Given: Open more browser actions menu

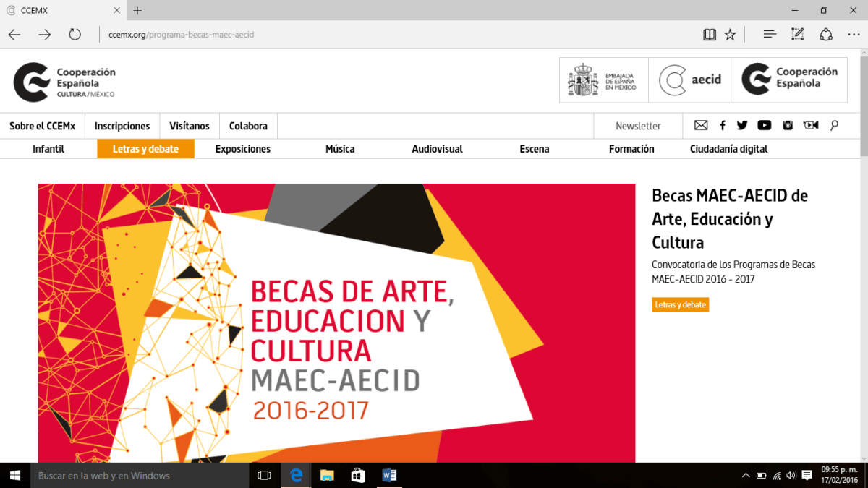Looking at the screenshot, I should 853,34.
